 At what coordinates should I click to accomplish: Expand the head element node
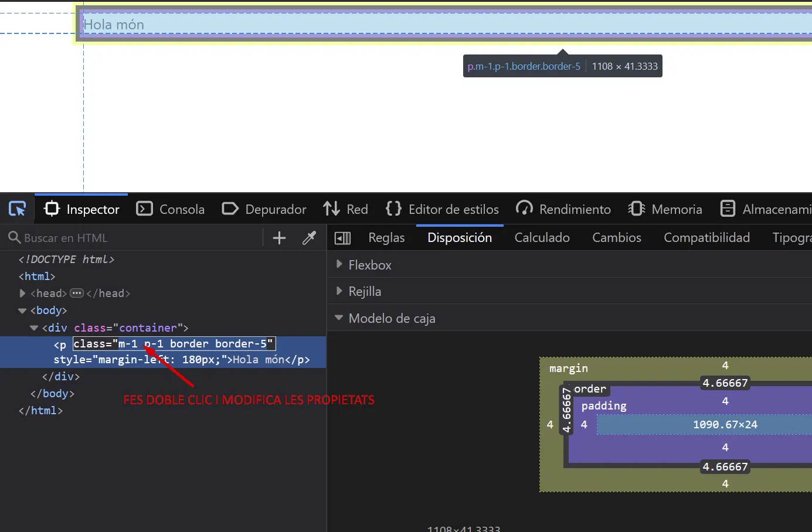click(x=22, y=294)
